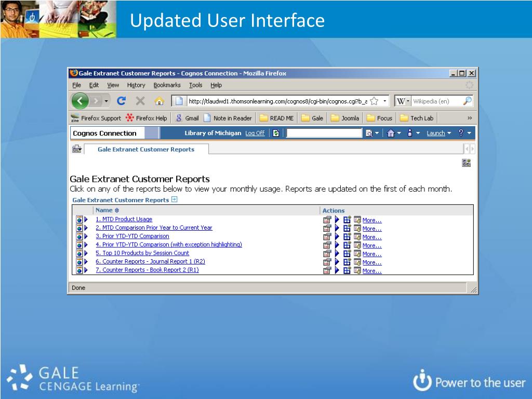
Task: Click the Cognos search text box
Action: click(324, 133)
